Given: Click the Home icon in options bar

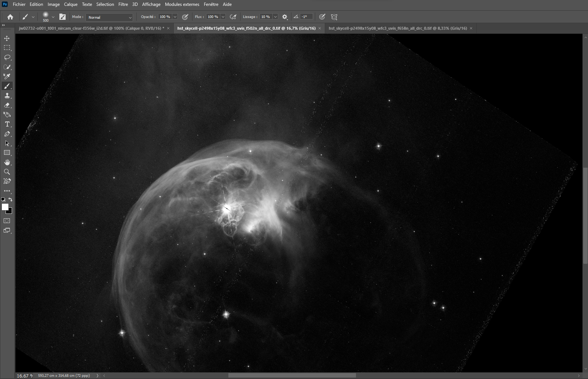Looking at the screenshot, I should (x=10, y=17).
